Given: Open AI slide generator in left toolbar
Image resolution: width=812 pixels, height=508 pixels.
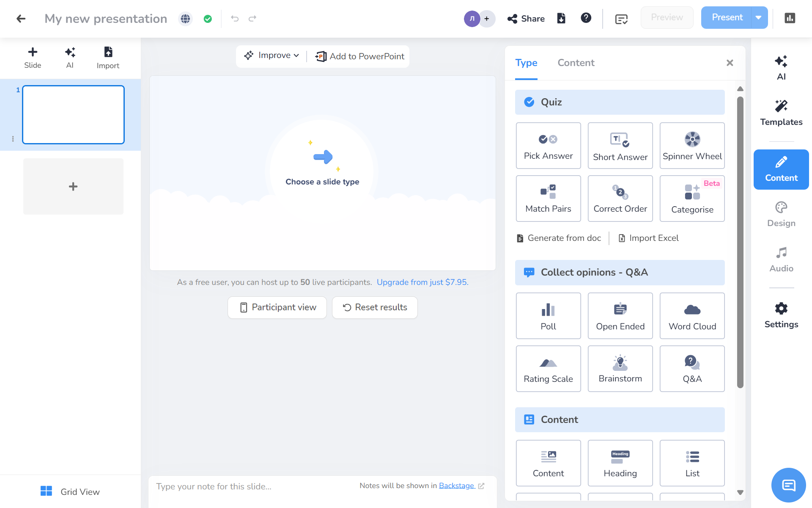Looking at the screenshot, I should 70,58.
